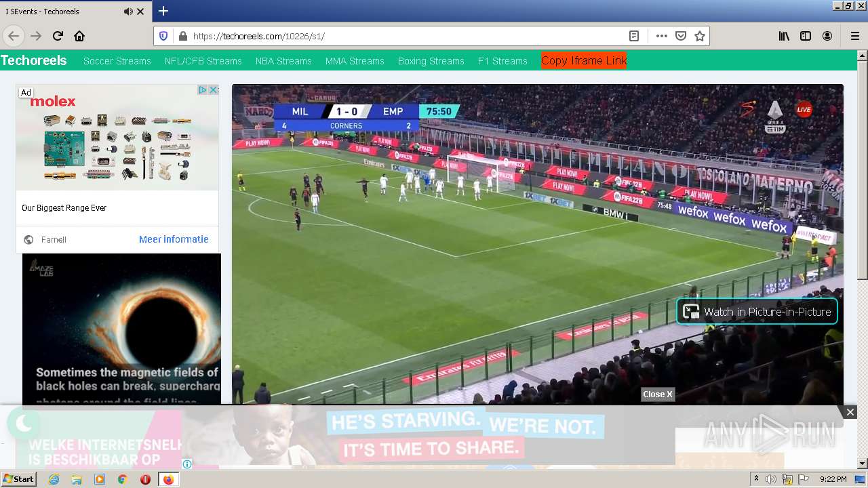Close the Techoreels browser tab
This screenshot has height=488, width=868.
[140, 12]
